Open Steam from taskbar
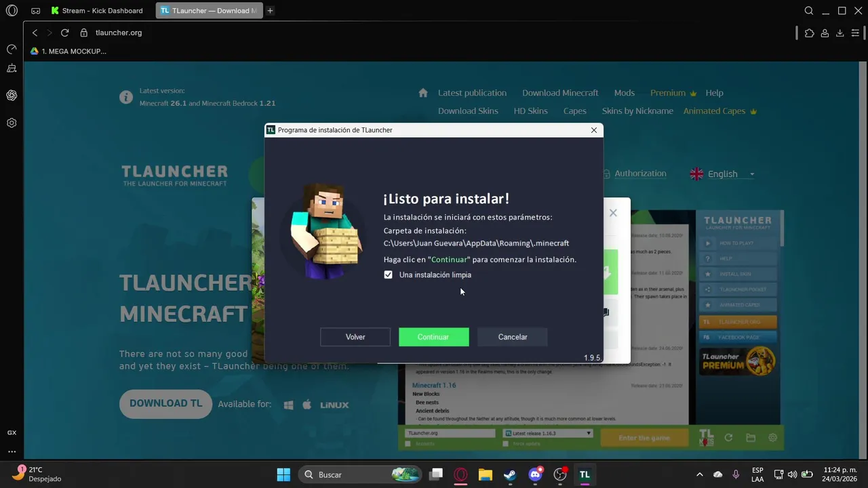The width and height of the screenshot is (868, 488). pos(510,474)
